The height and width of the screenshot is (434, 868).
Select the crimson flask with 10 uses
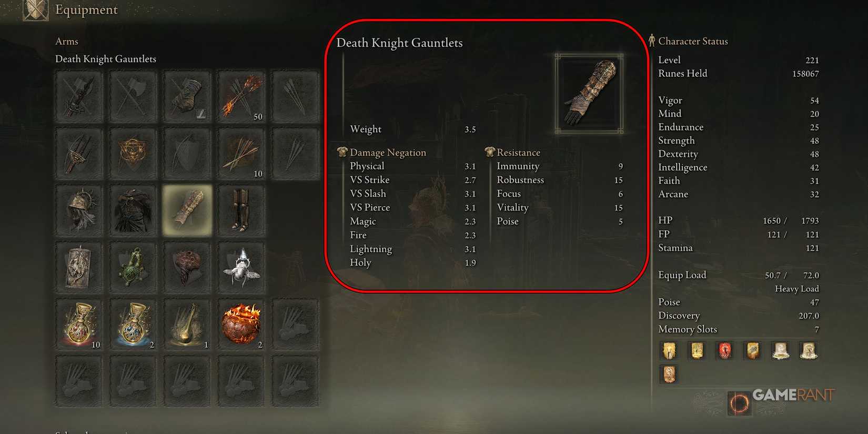pyautogui.click(x=79, y=325)
